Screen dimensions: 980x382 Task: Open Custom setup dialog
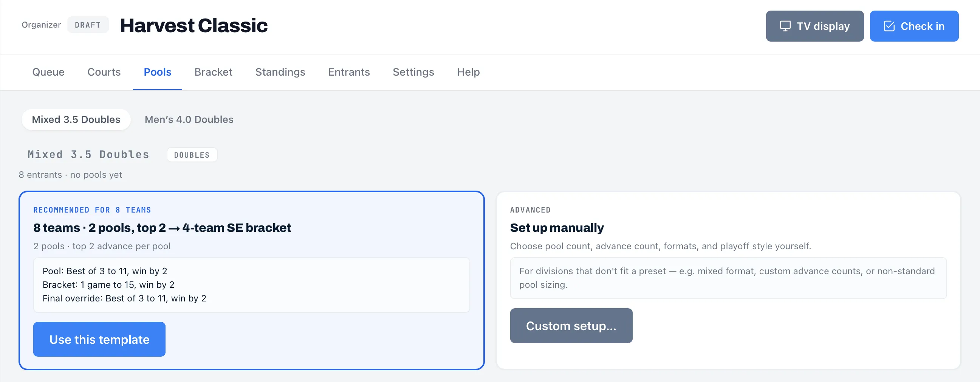coord(571,325)
